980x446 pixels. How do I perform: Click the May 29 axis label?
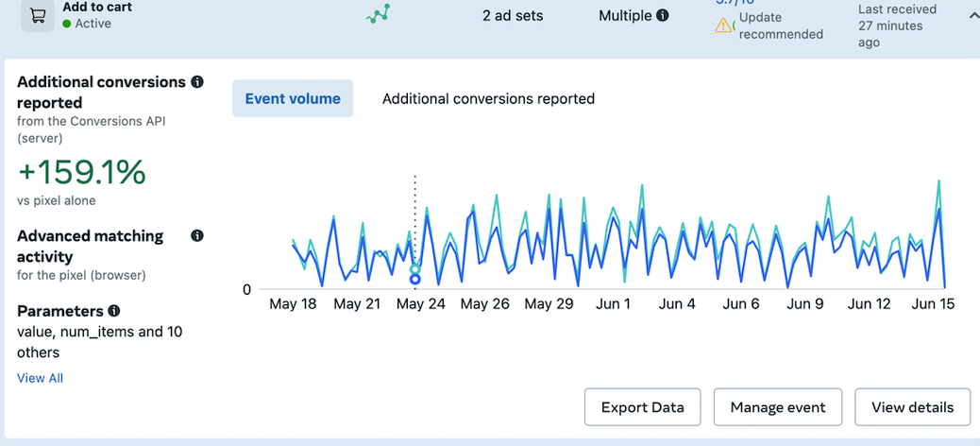click(x=549, y=304)
